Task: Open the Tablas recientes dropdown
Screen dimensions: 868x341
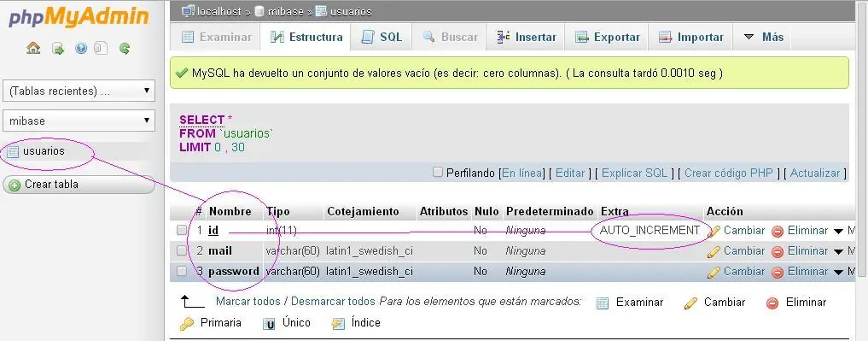Action: click(79, 91)
